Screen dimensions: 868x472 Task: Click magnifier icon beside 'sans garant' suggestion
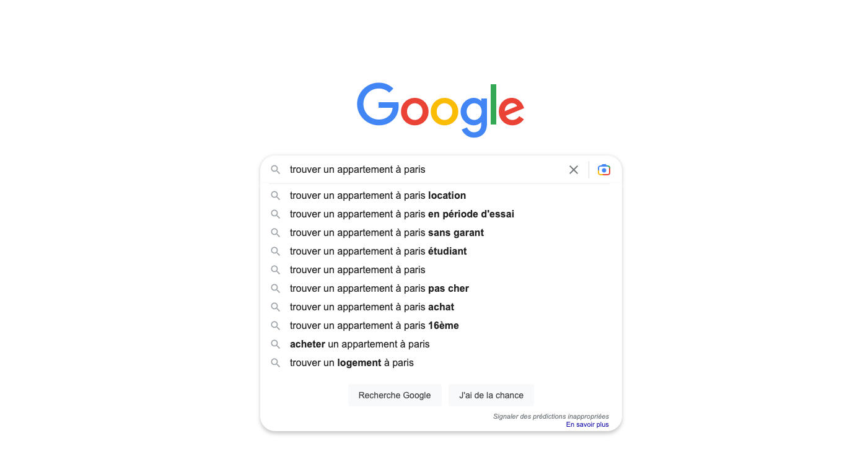click(x=276, y=233)
